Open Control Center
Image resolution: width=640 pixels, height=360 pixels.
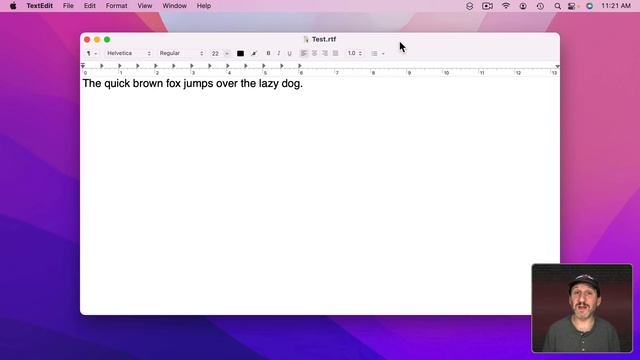[572, 6]
